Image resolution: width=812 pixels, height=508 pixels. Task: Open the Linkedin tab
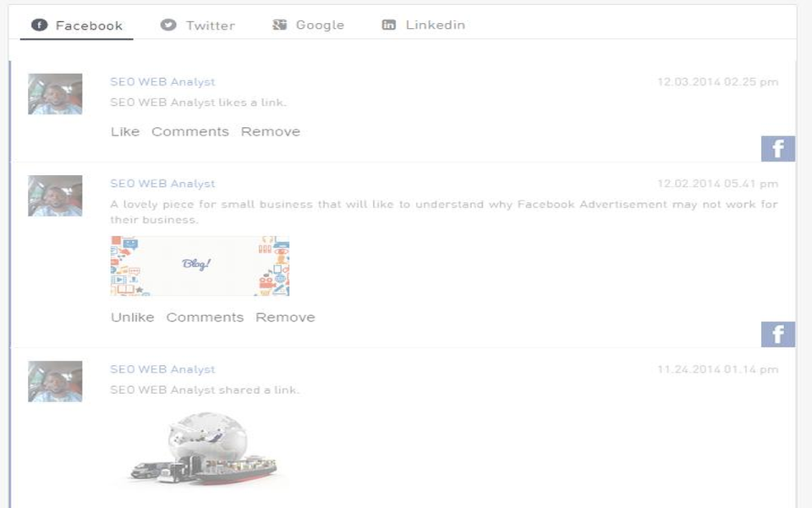433,25
